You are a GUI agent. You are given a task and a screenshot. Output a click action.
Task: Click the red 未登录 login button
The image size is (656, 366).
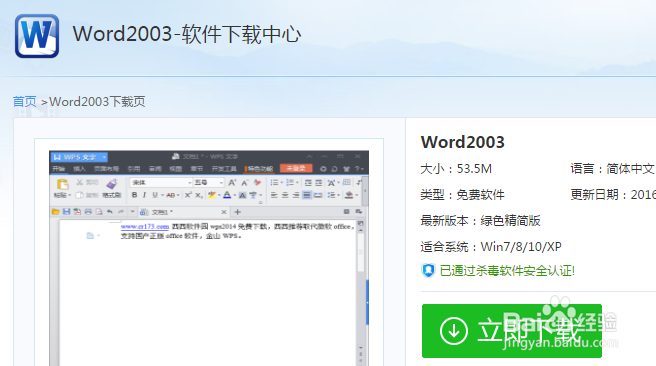[x=296, y=168]
